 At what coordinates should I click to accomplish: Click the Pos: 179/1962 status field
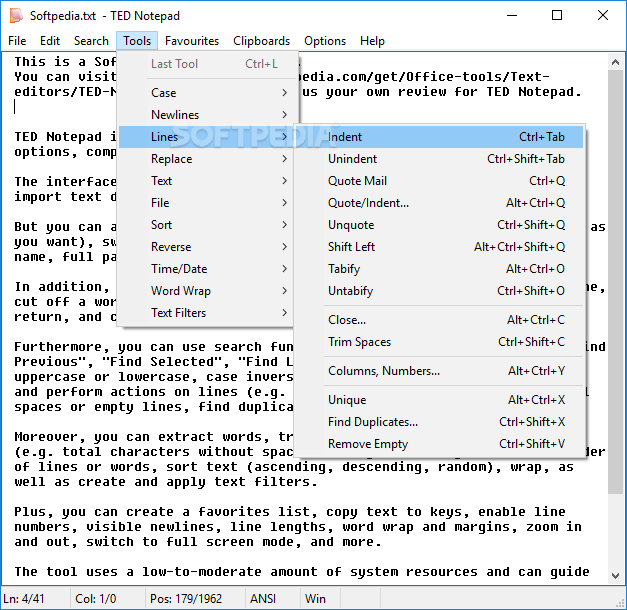pyautogui.click(x=195, y=598)
